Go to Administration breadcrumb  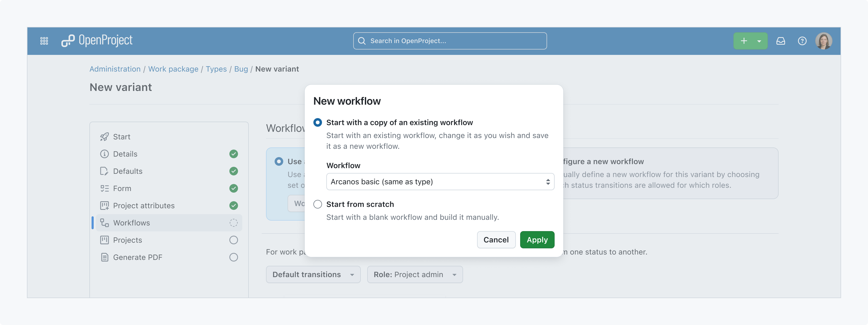click(x=115, y=69)
